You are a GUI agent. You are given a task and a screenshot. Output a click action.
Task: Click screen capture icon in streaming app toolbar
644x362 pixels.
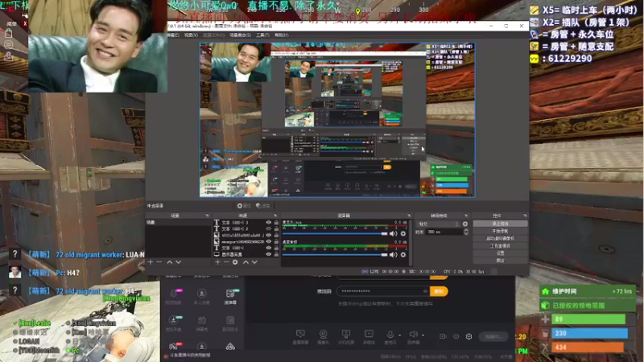300,334
